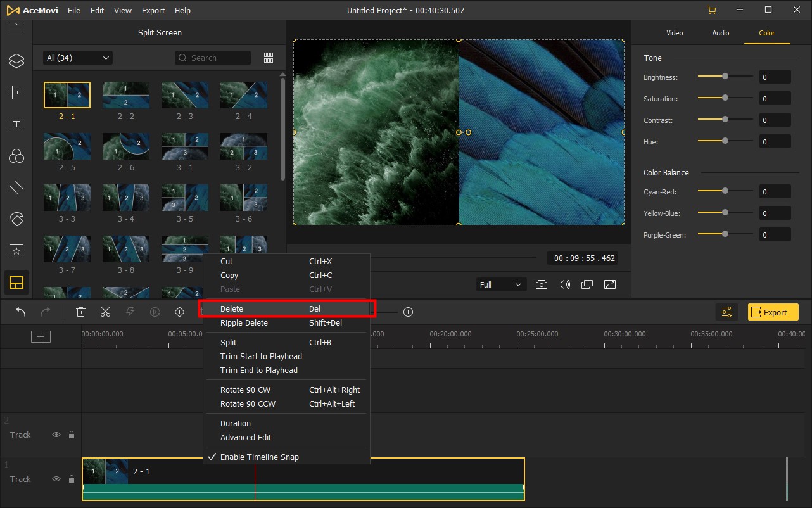Switch to the Audio properties tab
812x508 pixels.
pos(721,33)
